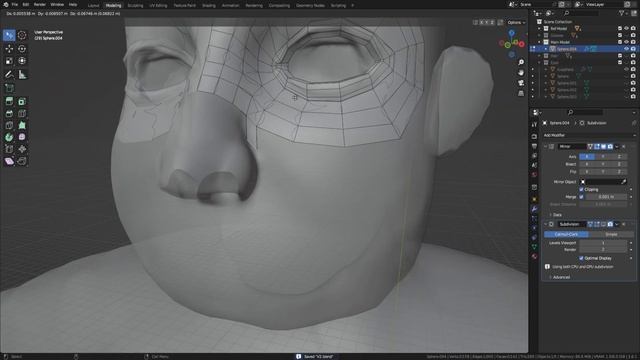This screenshot has width=640, height=360.
Task: Pick the Spin tool
Action: [9, 137]
